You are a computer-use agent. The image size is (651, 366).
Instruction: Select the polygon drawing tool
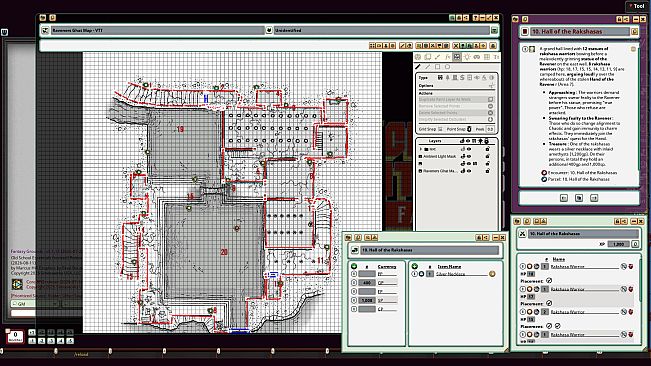[x=447, y=67]
